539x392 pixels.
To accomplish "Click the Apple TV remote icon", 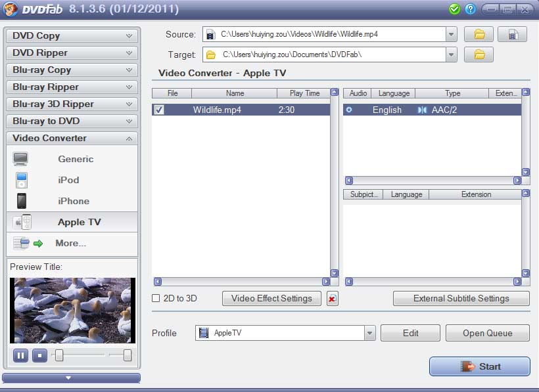I will pos(22,222).
